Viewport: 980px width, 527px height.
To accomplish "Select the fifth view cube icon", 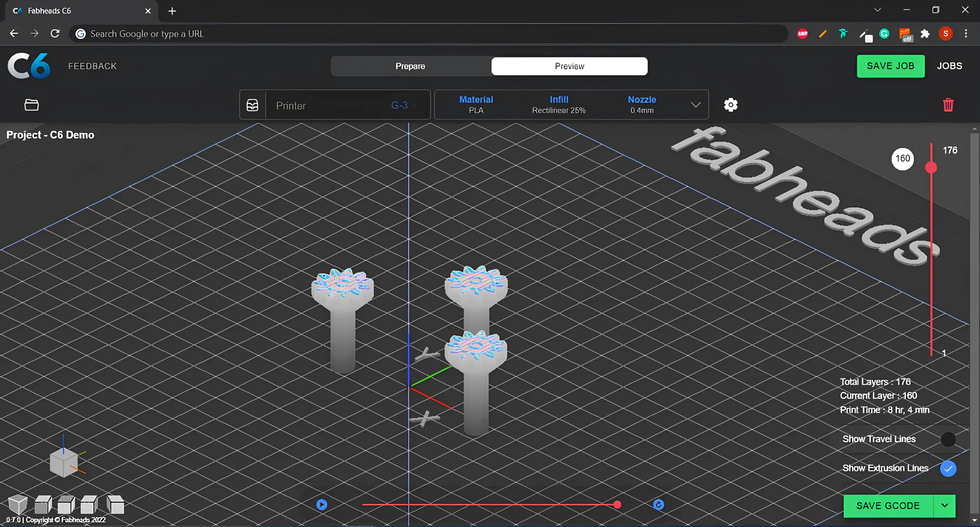I will point(115,504).
